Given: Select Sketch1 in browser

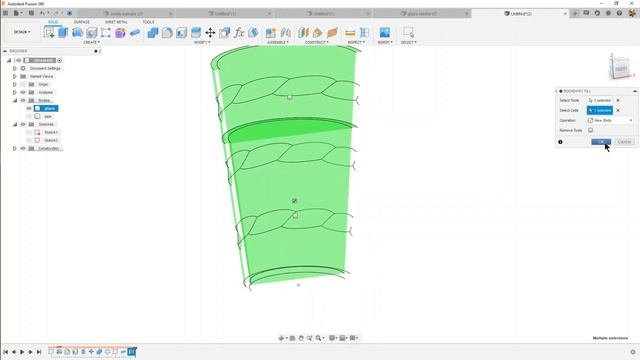Looking at the screenshot, I should tap(51, 132).
